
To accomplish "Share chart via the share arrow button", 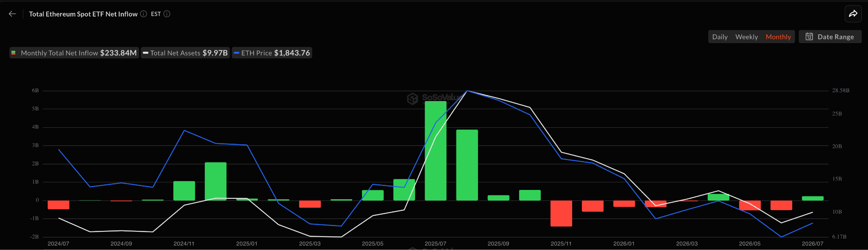I will 853,14.
